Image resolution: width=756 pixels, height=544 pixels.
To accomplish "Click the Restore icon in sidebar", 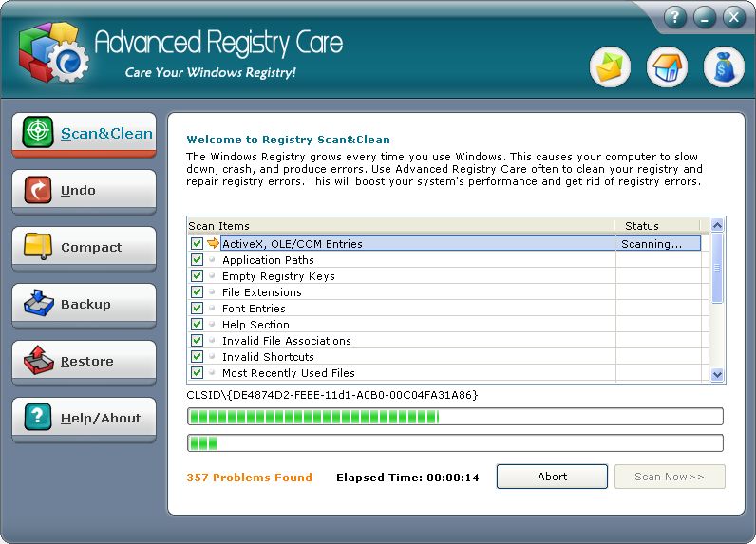I will [x=38, y=362].
